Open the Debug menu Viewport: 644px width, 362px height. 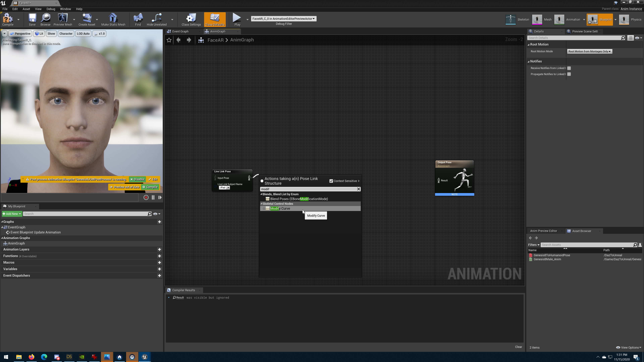pyautogui.click(x=51, y=9)
